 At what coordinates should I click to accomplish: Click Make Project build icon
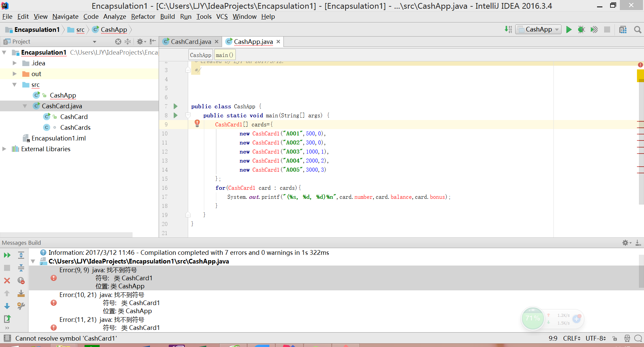click(508, 30)
